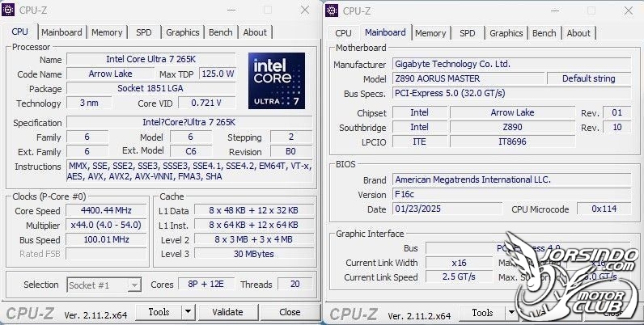Screen dimensions: 644x325
Task: Open the SPD tab in left window
Action: coord(144,32)
